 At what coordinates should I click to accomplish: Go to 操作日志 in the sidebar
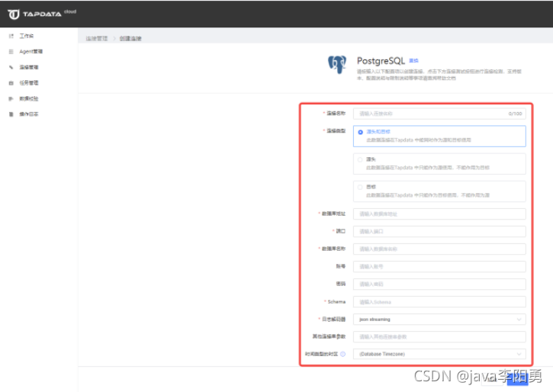28,114
